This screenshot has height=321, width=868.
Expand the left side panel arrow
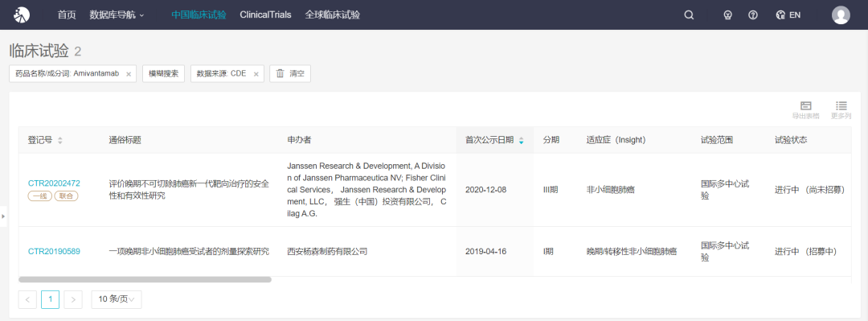pos(3,216)
